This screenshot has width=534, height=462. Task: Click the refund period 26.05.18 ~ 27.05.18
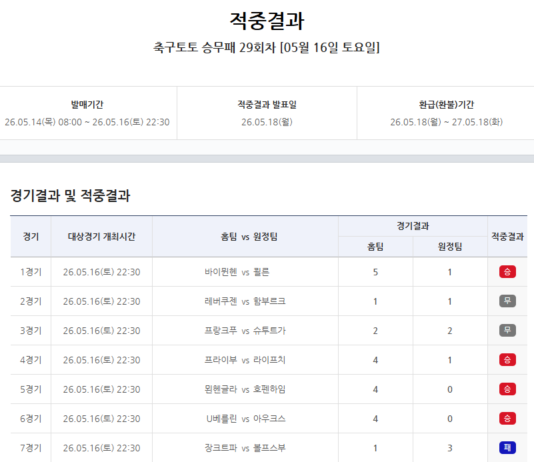tap(446, 122)
